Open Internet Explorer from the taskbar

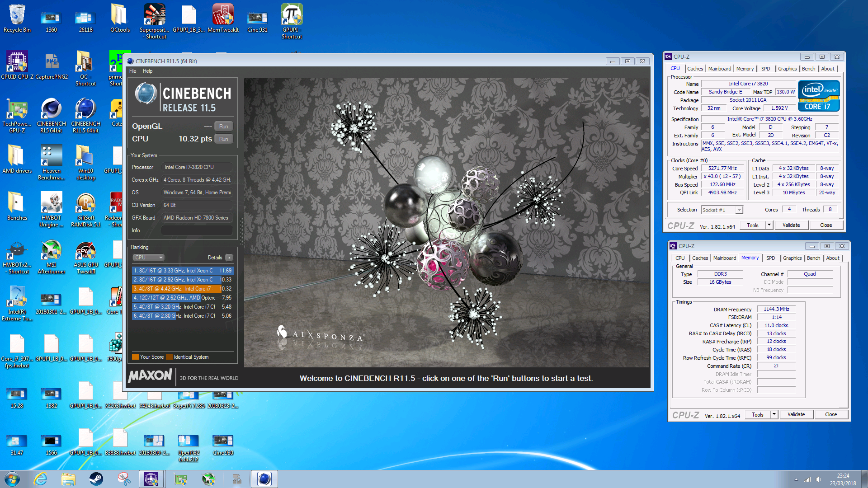41,479
